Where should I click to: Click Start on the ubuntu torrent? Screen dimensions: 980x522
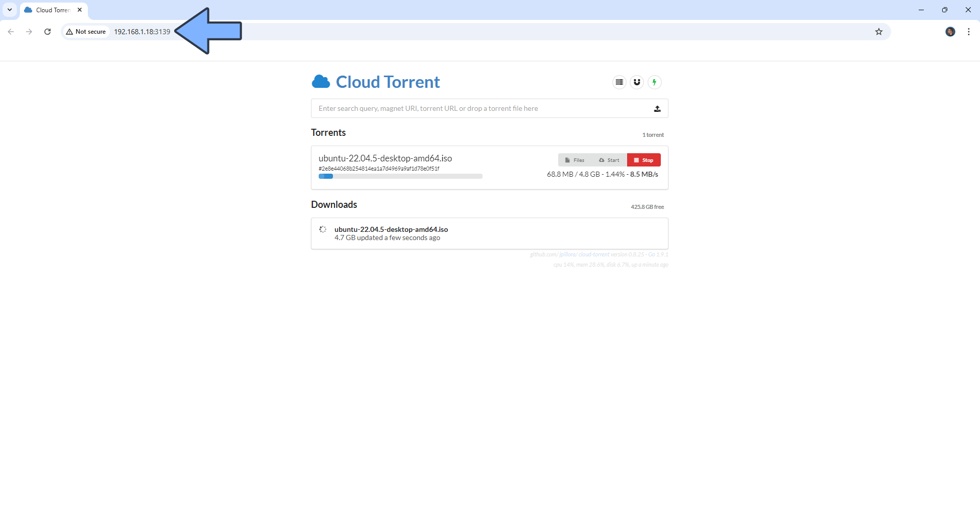609,160
